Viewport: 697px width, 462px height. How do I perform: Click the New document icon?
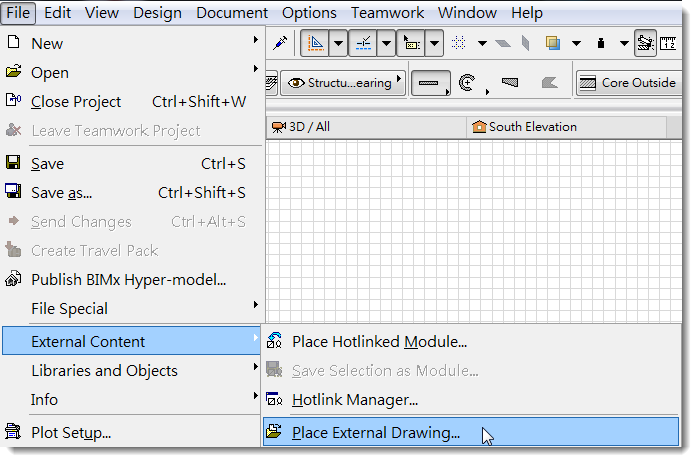[14, 42]
